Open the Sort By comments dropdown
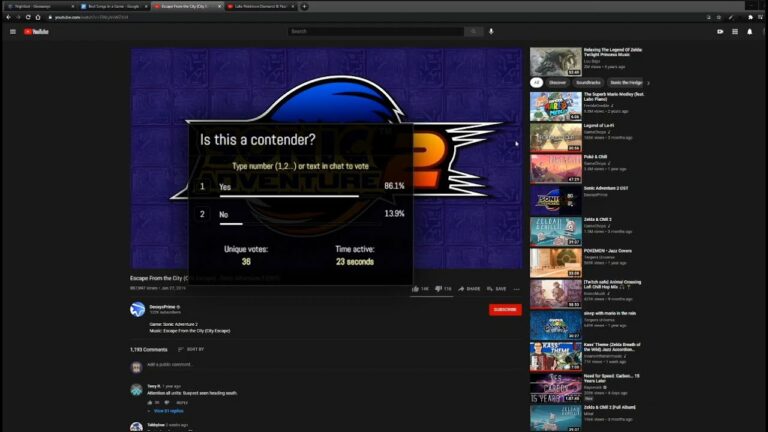 [x=190, y=349]
